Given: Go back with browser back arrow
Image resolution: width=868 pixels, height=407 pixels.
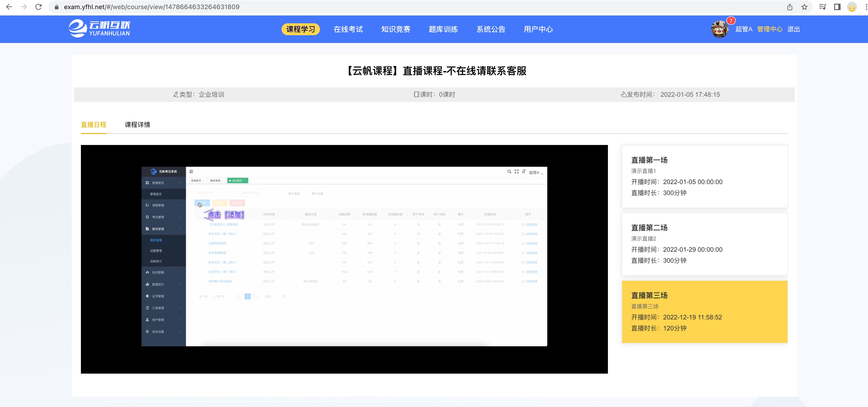Looking at the screenshot, I should click(9, 7).
